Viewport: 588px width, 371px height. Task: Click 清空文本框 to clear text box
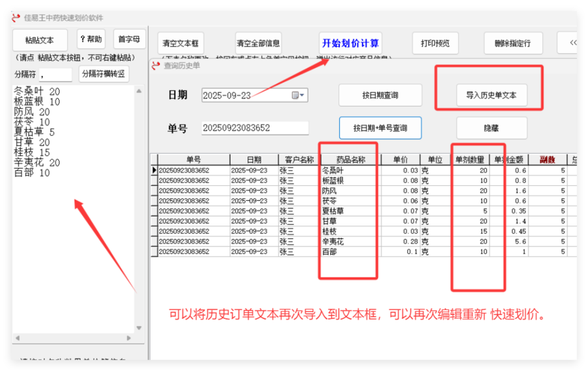(181, 43)
